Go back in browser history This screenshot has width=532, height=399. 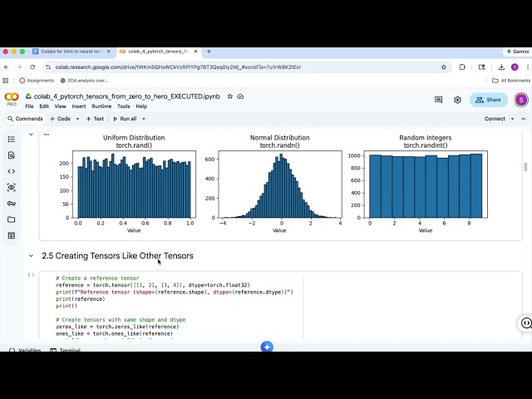click(x=6, y=67)
